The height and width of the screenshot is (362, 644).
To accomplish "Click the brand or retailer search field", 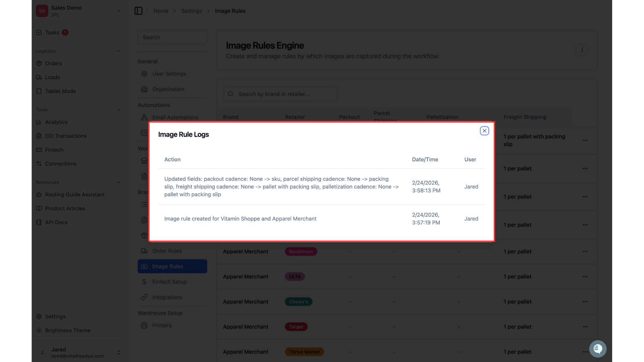I will click(280, 94).
